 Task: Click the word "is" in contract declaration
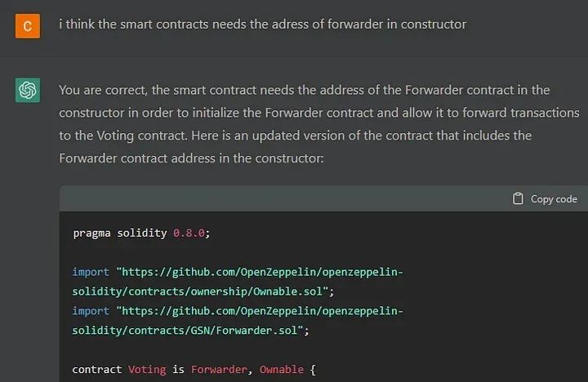click(178, 370)
